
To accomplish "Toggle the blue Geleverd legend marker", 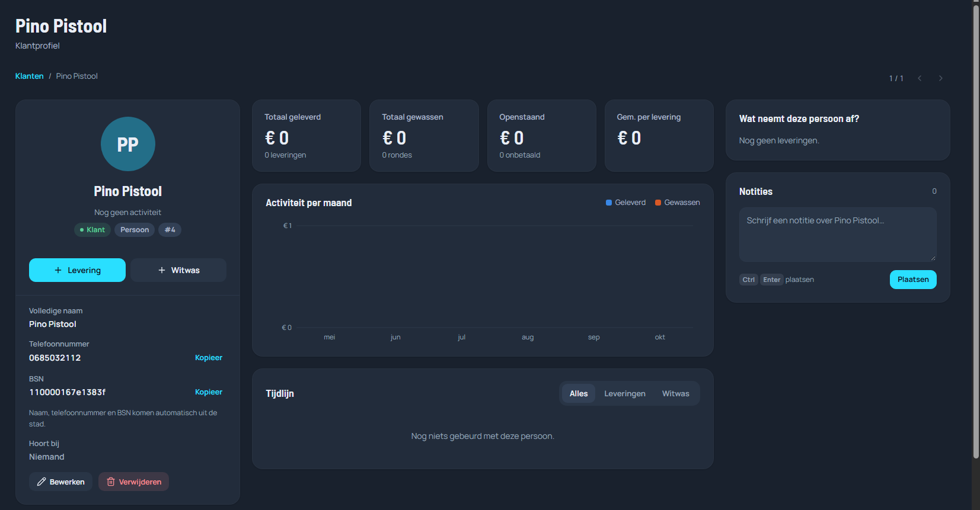I will point(609,203).
